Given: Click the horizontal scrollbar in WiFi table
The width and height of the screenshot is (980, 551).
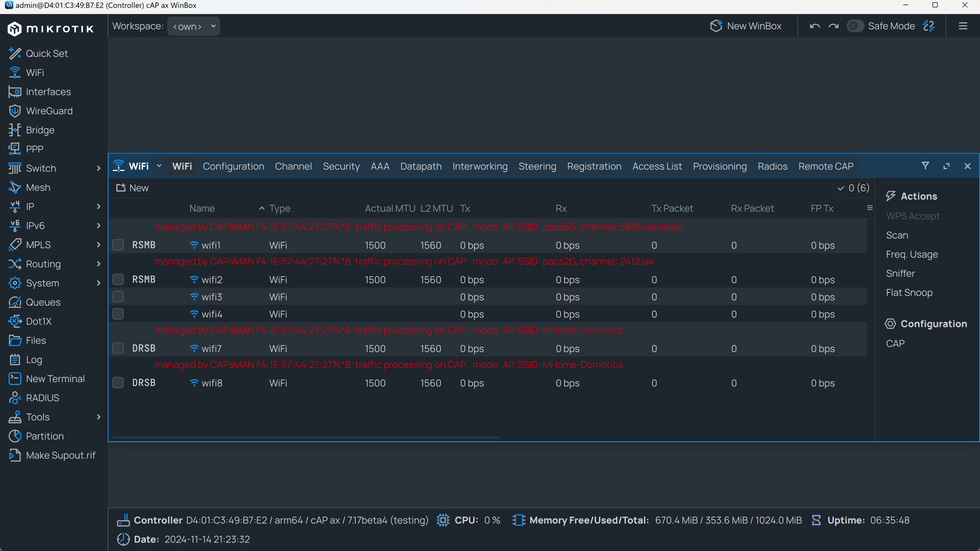Looking at the screenshot, I should pyautogui.click(x=306, y=438).
